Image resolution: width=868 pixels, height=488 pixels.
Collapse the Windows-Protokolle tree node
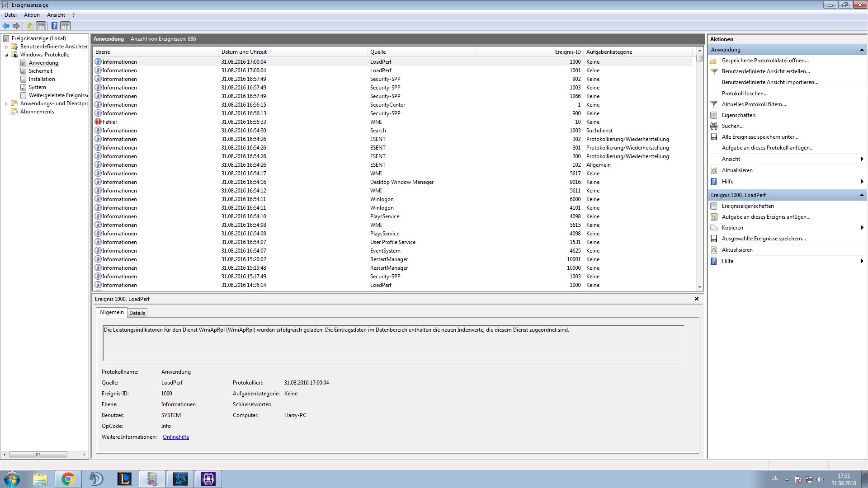pos(6,55)
